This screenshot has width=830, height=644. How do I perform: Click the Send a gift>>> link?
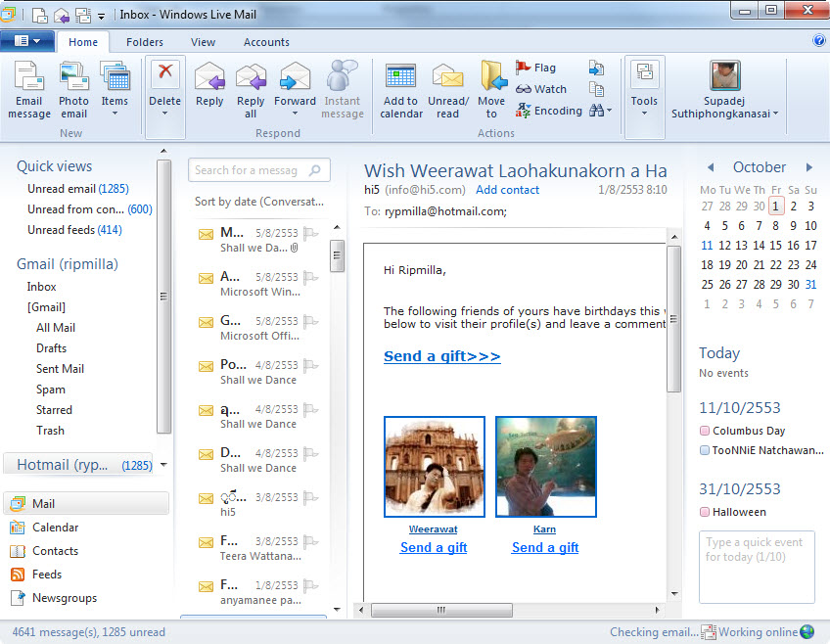441,356
